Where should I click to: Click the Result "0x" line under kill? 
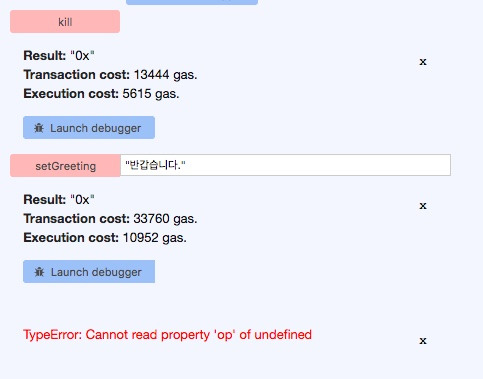pos(59,56)
